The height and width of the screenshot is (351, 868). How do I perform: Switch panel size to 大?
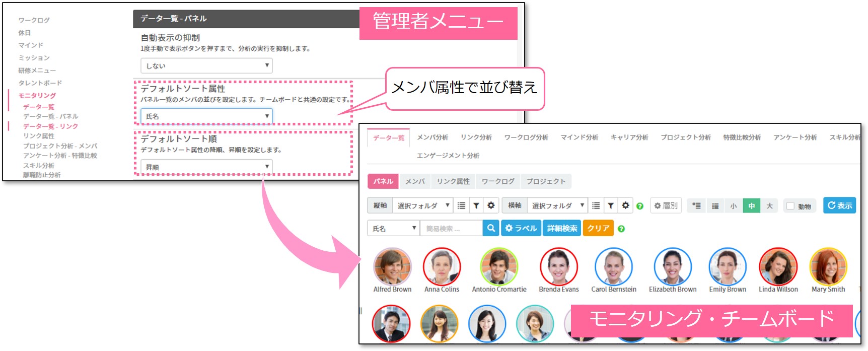click(x=769, y=205)
